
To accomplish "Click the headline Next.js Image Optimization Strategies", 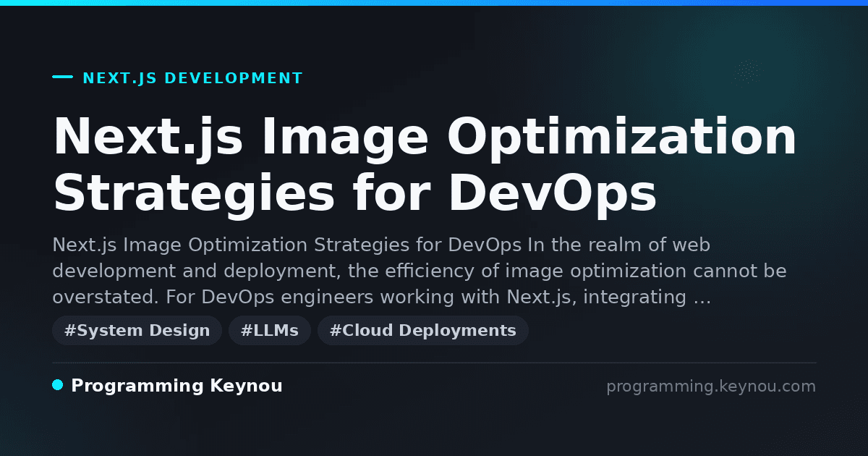I will click(x=425, y=165).
